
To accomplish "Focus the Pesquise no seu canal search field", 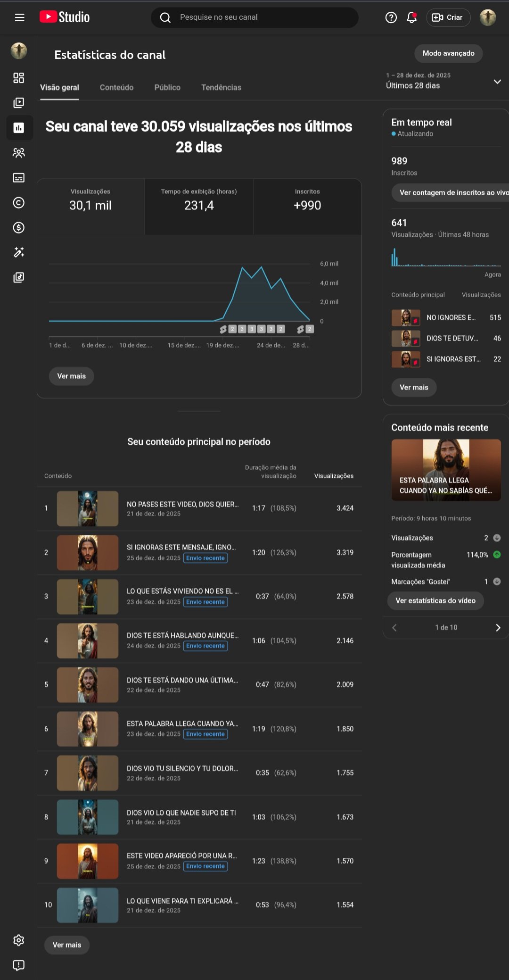I will pyautogui.click(x=254, y=17).
